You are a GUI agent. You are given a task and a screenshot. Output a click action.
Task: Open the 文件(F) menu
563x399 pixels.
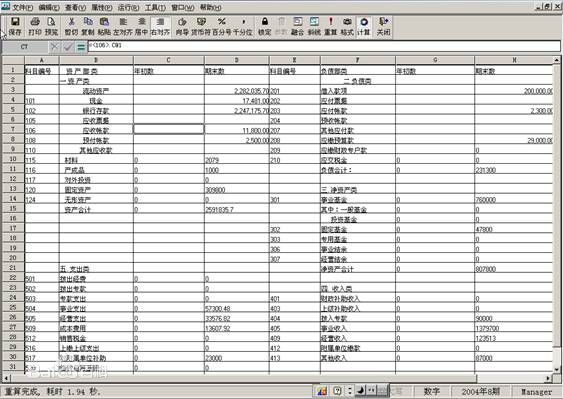(22, 7)
